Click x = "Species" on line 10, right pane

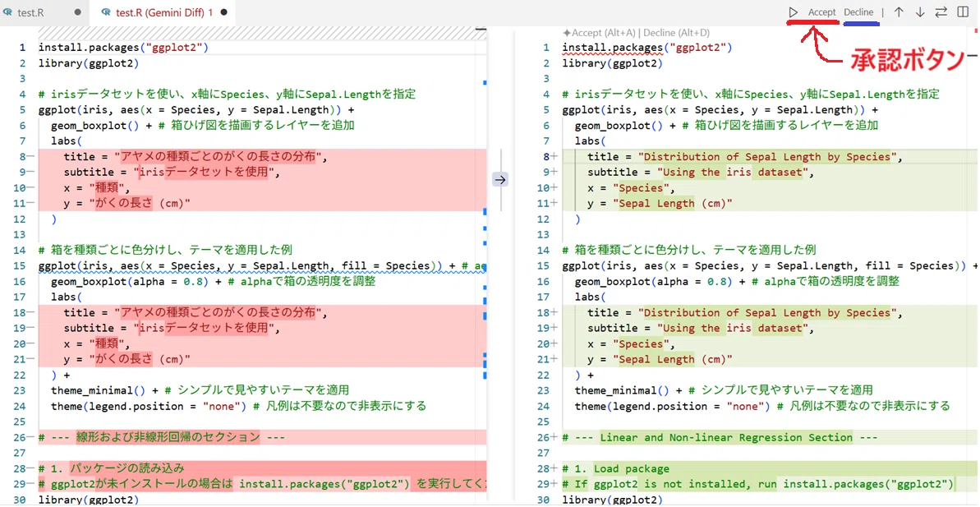tap(631, 187)
